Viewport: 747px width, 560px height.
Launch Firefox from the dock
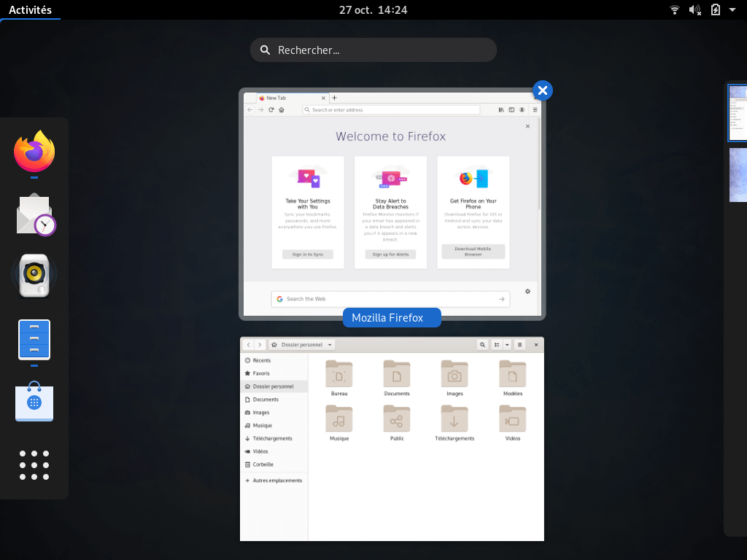(x=34, y=152)
